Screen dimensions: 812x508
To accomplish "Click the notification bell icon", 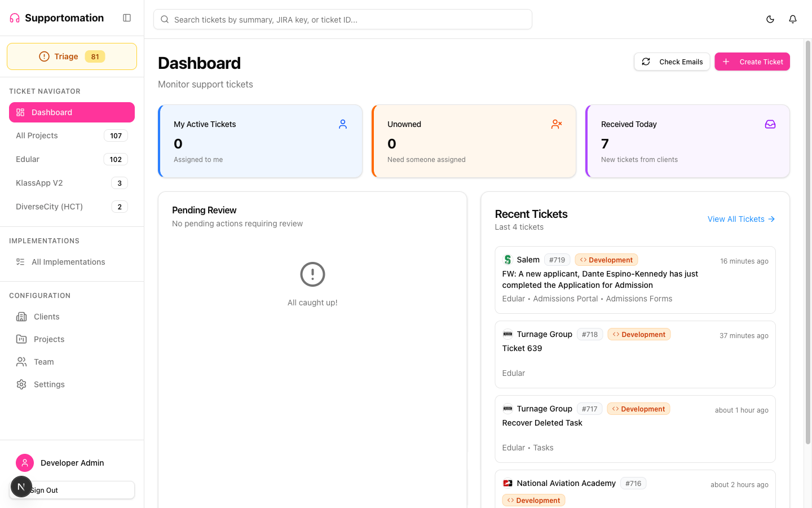I will click(x=792, y=19).
